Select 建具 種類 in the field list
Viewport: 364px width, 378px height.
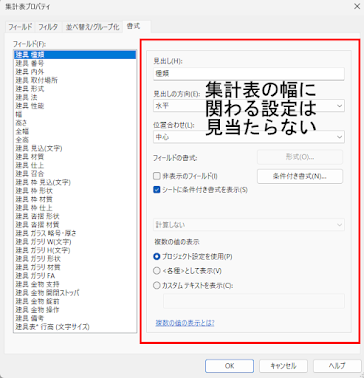click(x=75, y=55)
